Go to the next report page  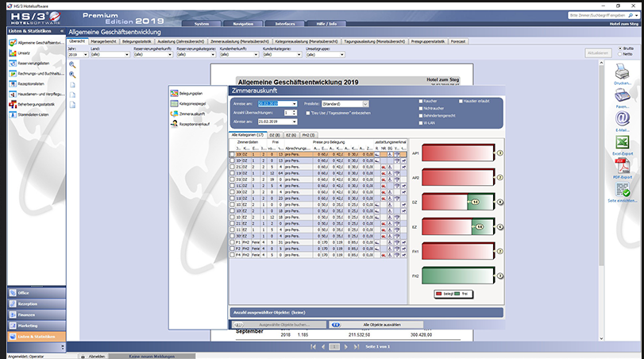coord(345,346)
